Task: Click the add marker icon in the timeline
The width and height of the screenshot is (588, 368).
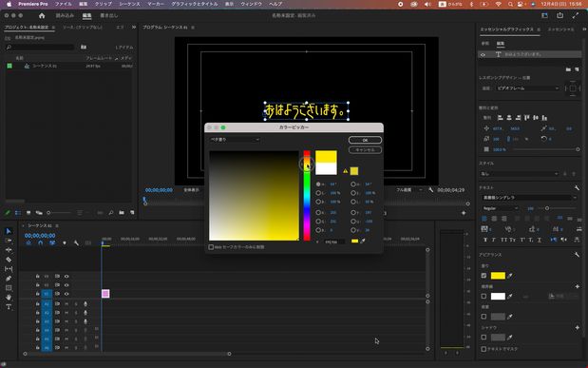Action: tap(65, 242)
